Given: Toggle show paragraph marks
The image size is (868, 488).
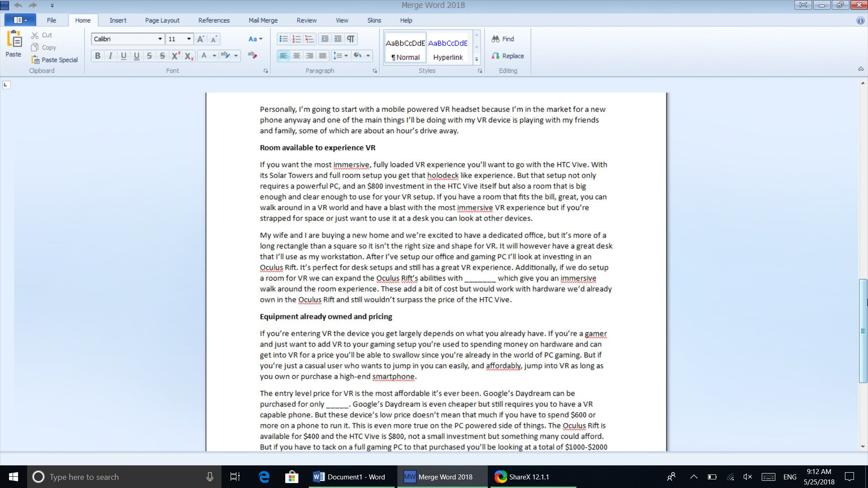Looking at the screenshot, I should 351,39.
